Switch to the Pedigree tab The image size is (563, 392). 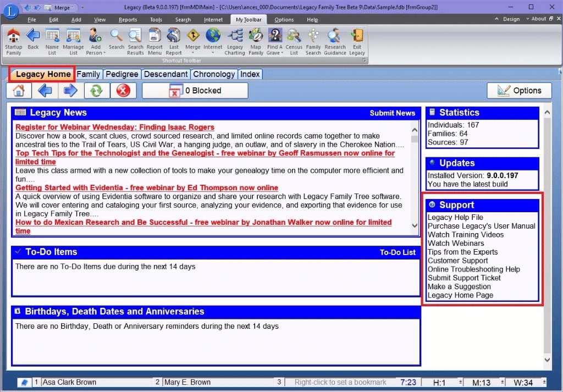(x=122, y=74)
